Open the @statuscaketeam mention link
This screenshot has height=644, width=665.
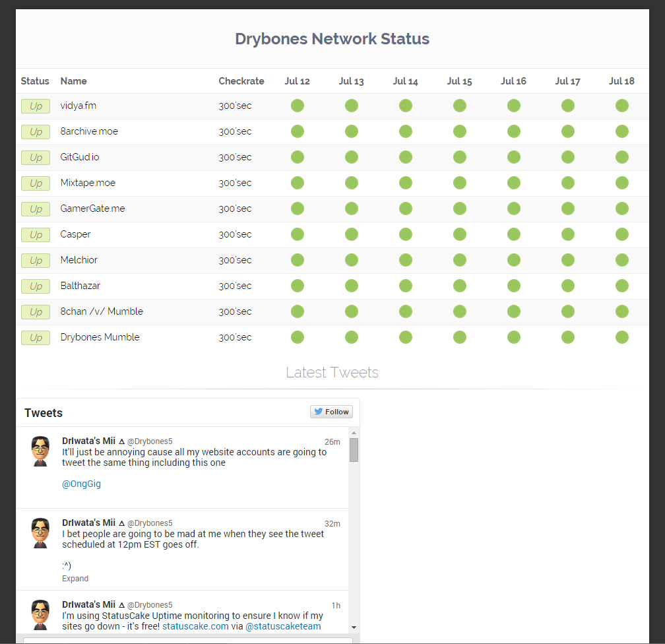[283, 626]
